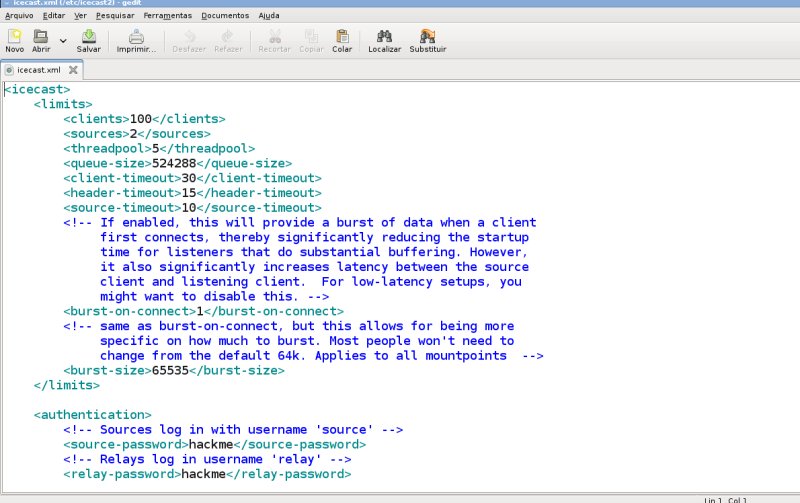
Task: Click the Abrir open file icon
Action: [41, 37]
